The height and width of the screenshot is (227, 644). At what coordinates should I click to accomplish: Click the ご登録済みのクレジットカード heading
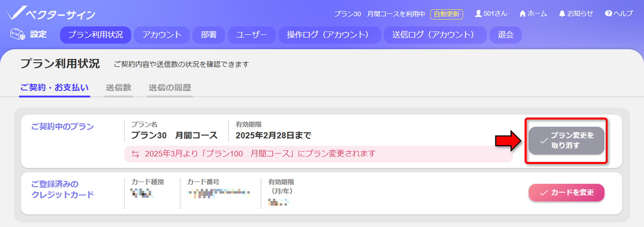pos(62,189)
